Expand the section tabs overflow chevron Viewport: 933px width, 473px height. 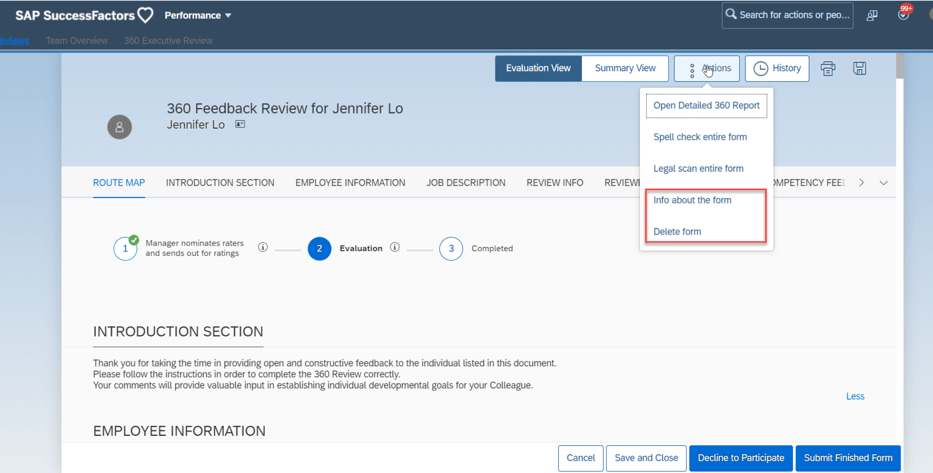coord(883,183)
